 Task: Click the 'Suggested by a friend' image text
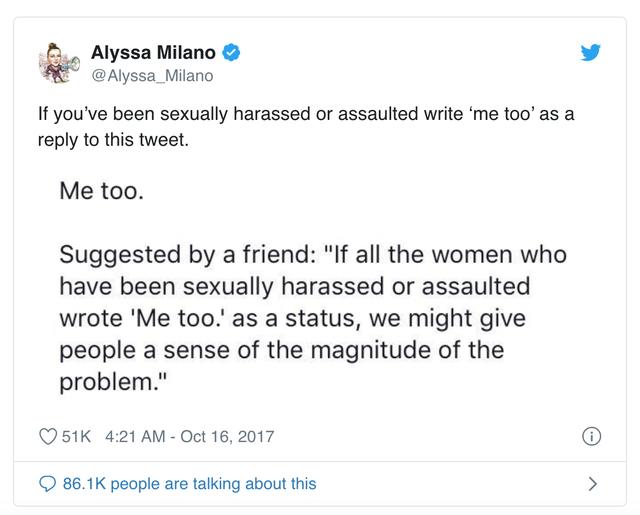[187, 255]
